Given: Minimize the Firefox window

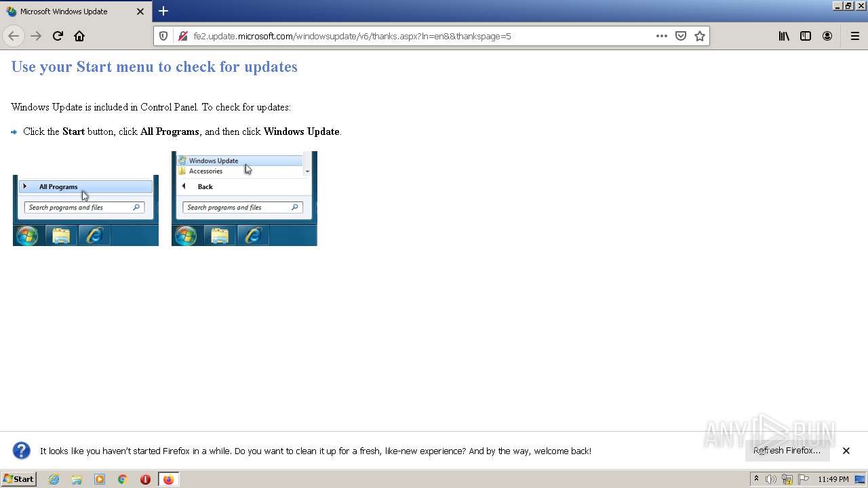Looking at the screenshot, I should [x=837, y=5].
